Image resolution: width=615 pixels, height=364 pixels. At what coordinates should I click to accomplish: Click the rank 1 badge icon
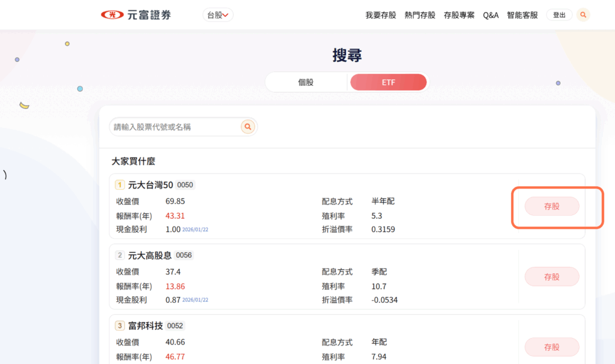(120, 185)
